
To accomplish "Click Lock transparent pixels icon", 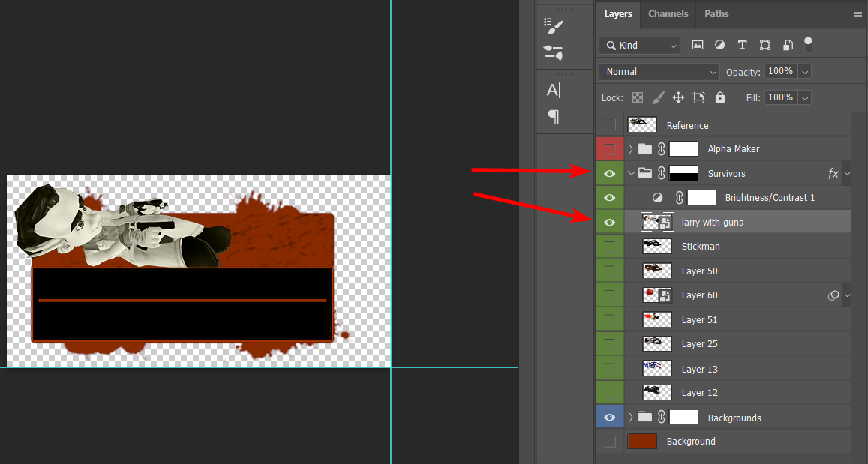I will [638, 98].
